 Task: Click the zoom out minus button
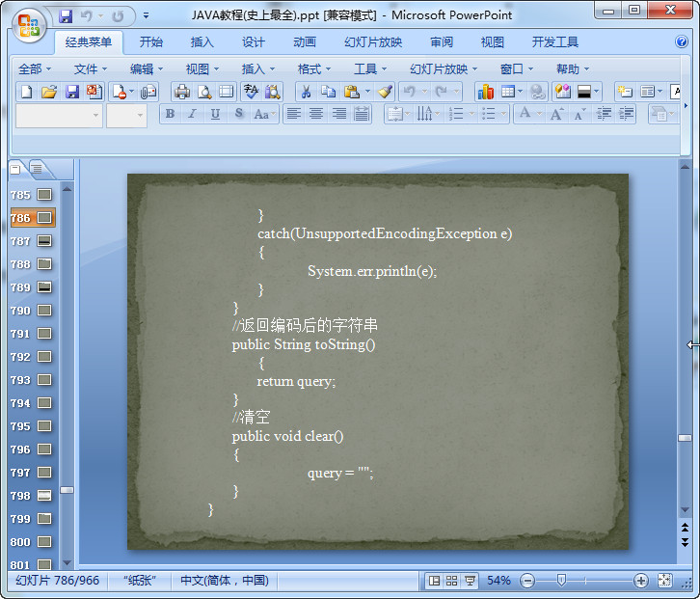tap(527, 581)
